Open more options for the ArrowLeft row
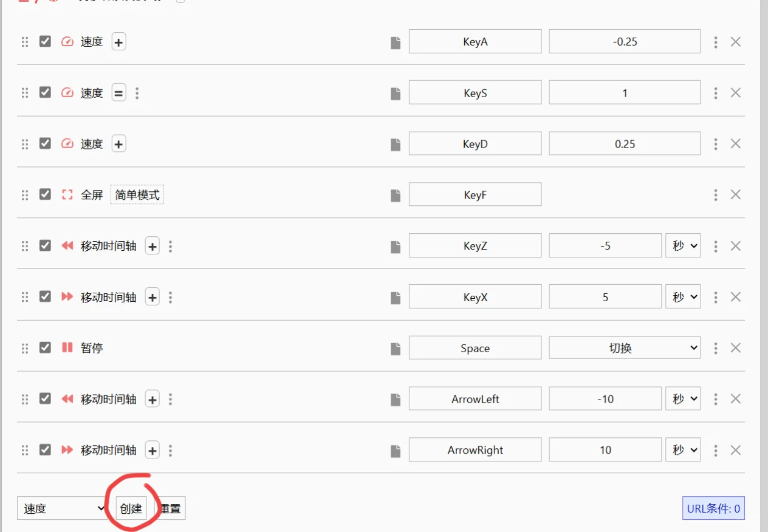 point(716,399)
